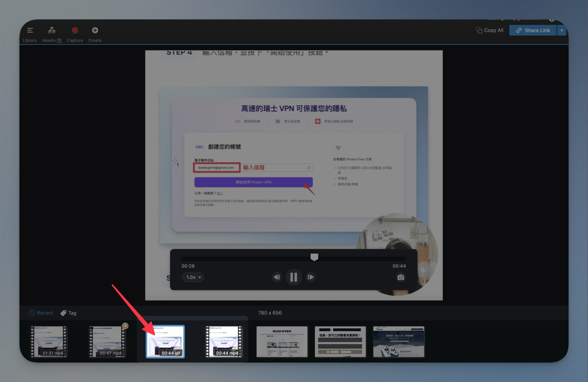Image resolution: width=588 pixels, height=382 pixels.
Task: Open the 網站設計參考範例 screenshot thumbnail
Action: click(x=282, y=342)
